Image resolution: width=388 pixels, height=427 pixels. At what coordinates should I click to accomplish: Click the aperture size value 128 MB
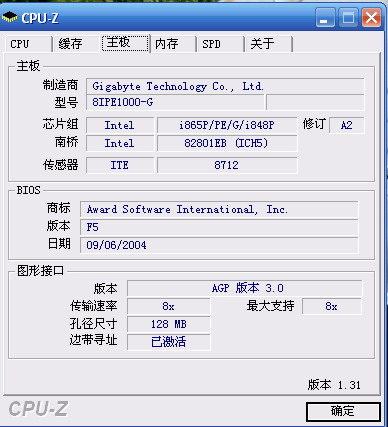[169, 324]
